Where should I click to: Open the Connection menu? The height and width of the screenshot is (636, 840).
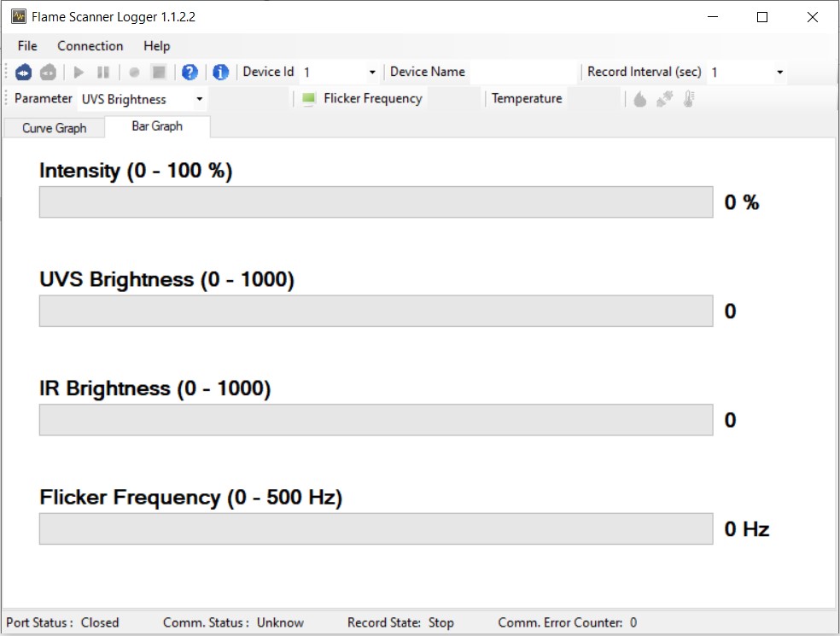(x=90, y=46)
